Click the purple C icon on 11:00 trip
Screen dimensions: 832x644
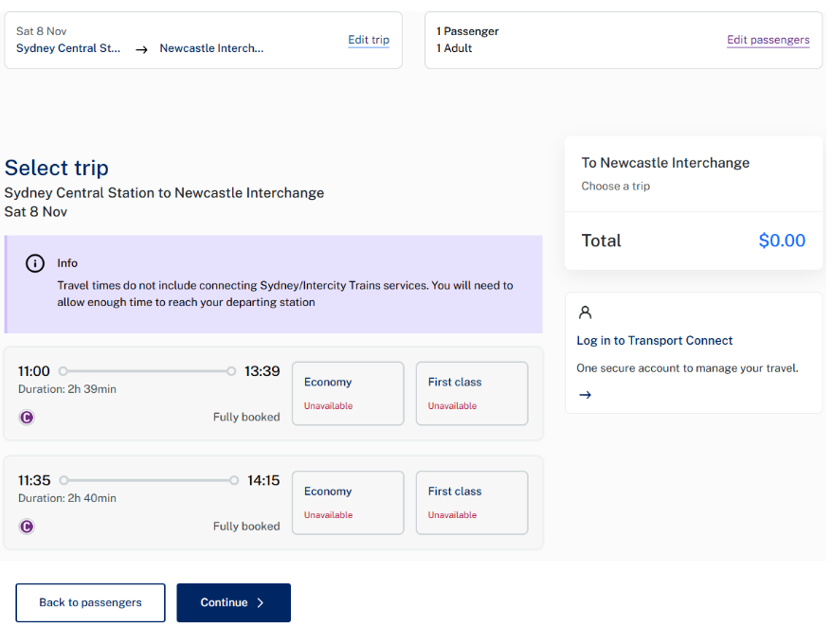coord(27,417)
